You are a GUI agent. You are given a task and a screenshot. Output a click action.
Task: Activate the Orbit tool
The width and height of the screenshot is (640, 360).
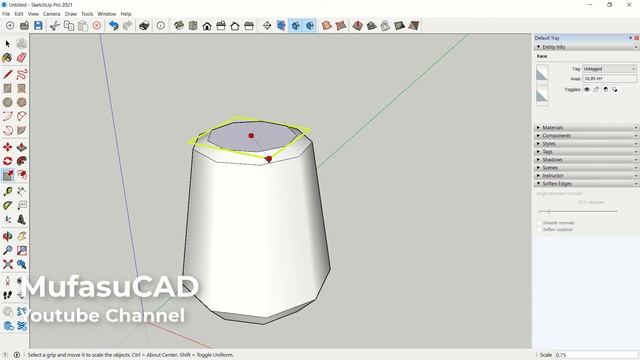pyautogui.click(x=8, y=236)
